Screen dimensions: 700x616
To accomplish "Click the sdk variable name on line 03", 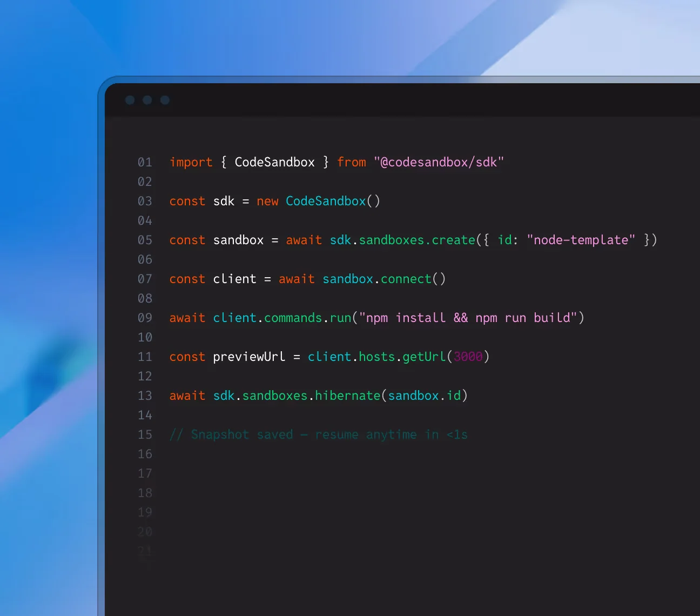I will click(224, 201).
